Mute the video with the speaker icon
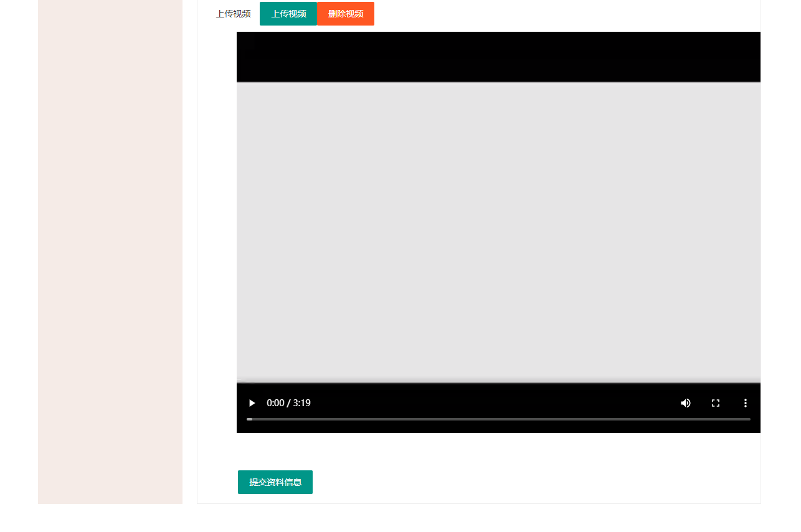The width and height of the screenshot is (801, 532). 686,403
